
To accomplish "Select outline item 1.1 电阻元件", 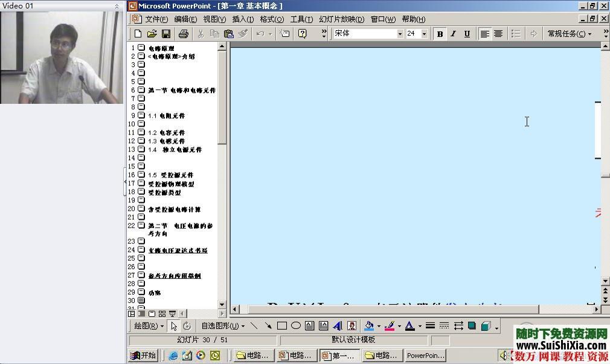I will click(167, 115).
